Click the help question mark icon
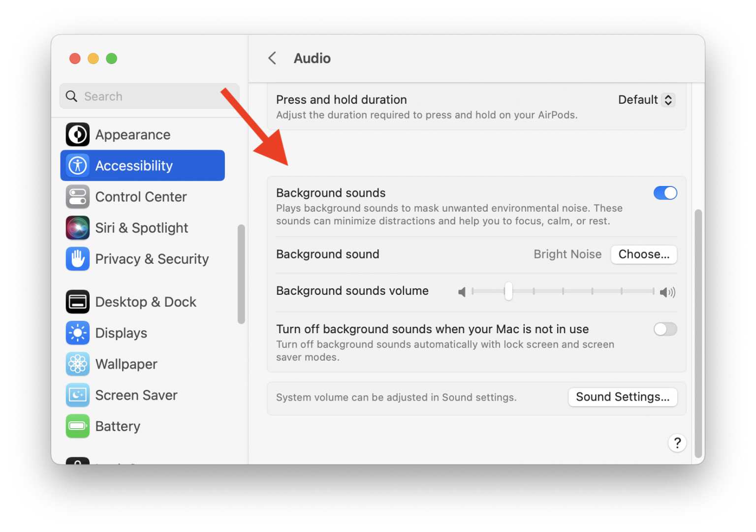Screen dimensions: 756x532 [x=677, y=443]
